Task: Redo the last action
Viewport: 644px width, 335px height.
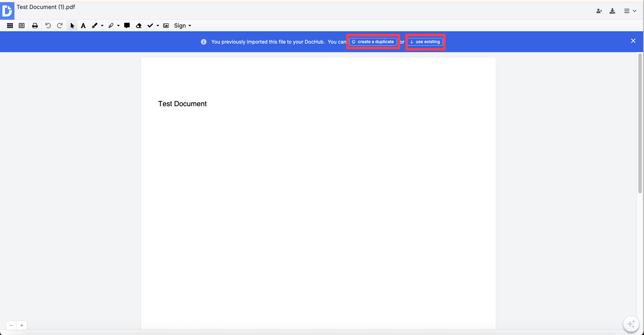Action: [60, 25]
